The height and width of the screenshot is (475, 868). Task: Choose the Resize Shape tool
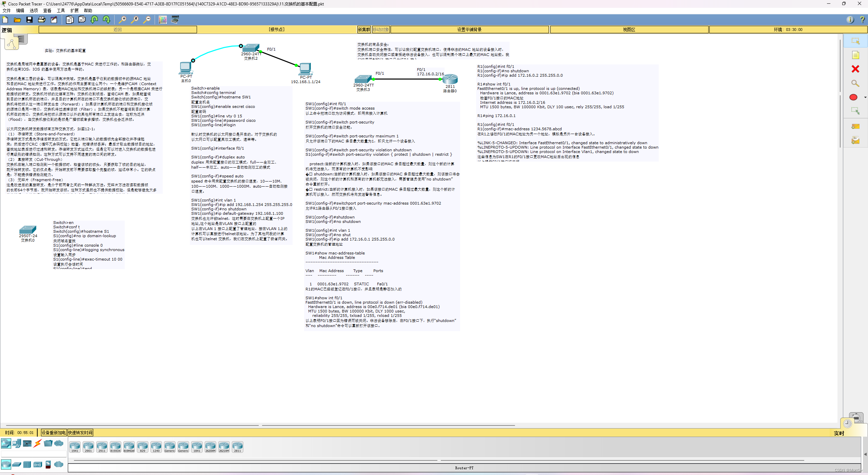[855, 111]
